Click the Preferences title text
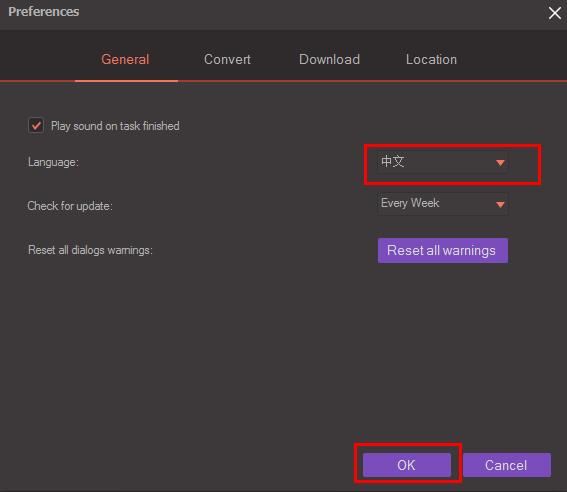The height and width of the screenshot is (492, 567). [44, 12]
